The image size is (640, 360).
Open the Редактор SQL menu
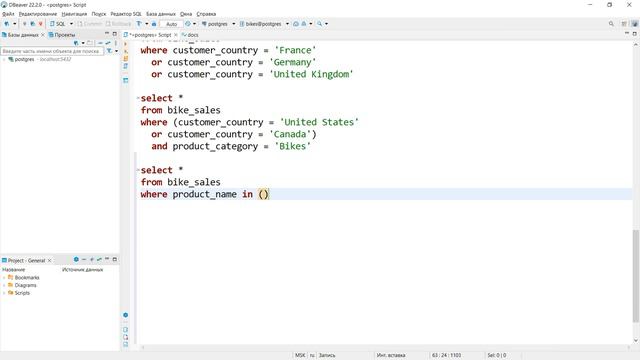tap(126, 14)
